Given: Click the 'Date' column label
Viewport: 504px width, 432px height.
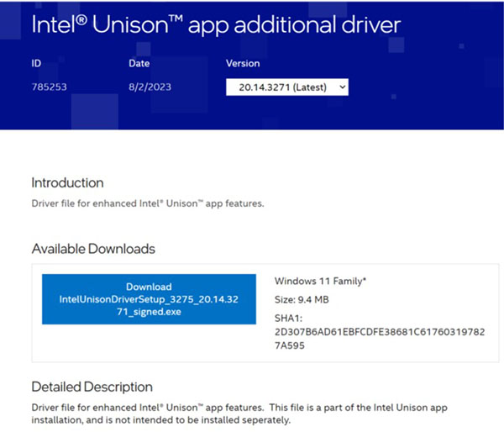Looking at the screenshot, I should 139,63.
